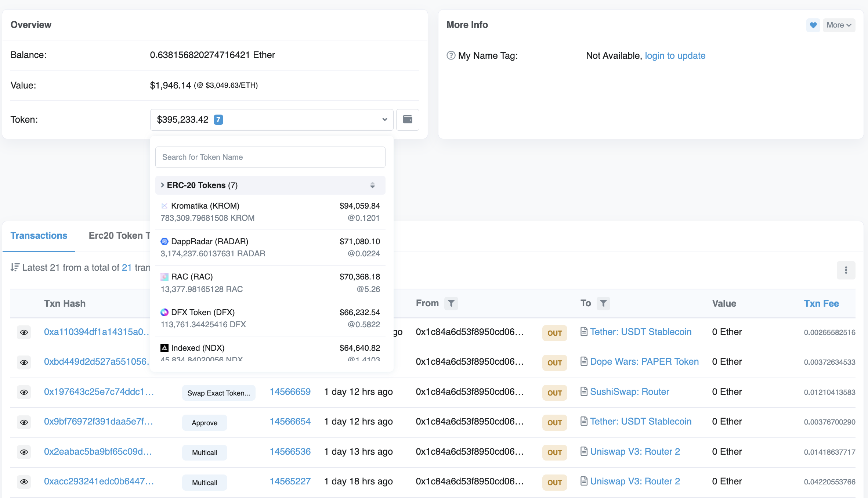Click the heart favorite icon
The image size is (868, 498).
[x=813, y=25]
